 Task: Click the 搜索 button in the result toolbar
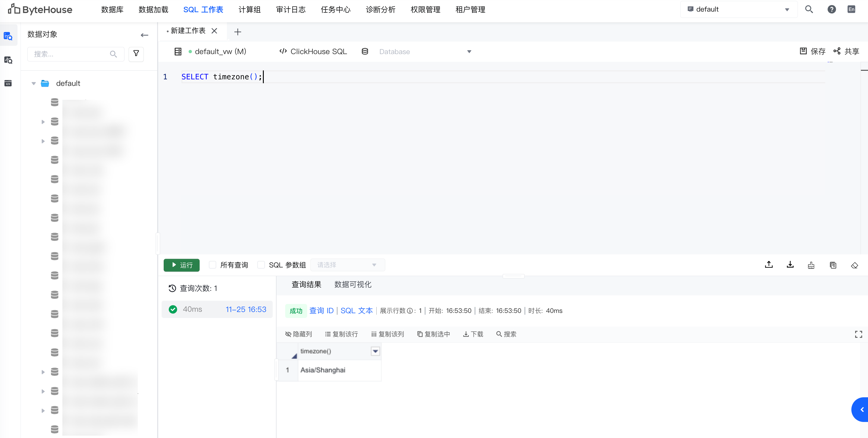[x=506, y=334]
